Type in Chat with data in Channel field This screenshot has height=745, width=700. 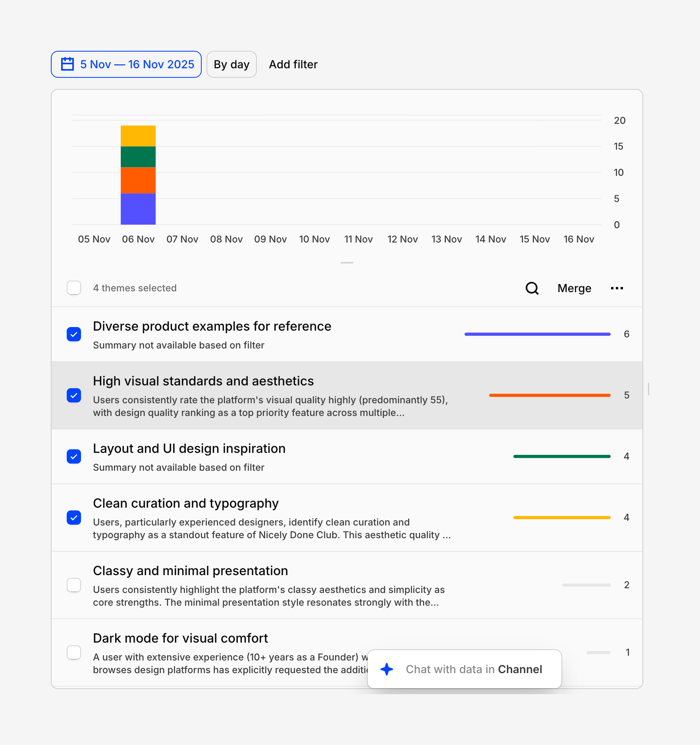(473, 669)
